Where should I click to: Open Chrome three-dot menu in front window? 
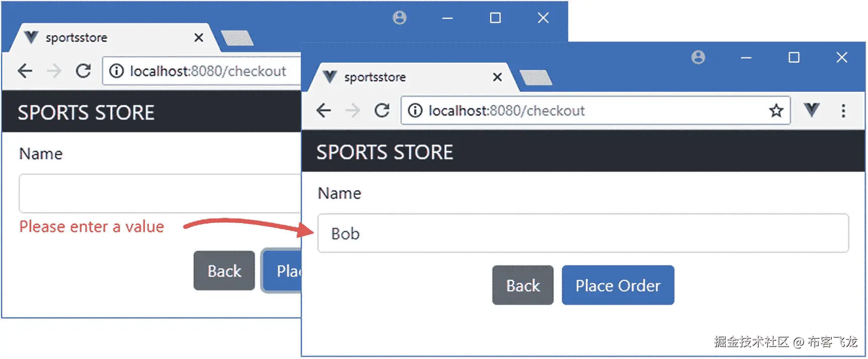843,111
